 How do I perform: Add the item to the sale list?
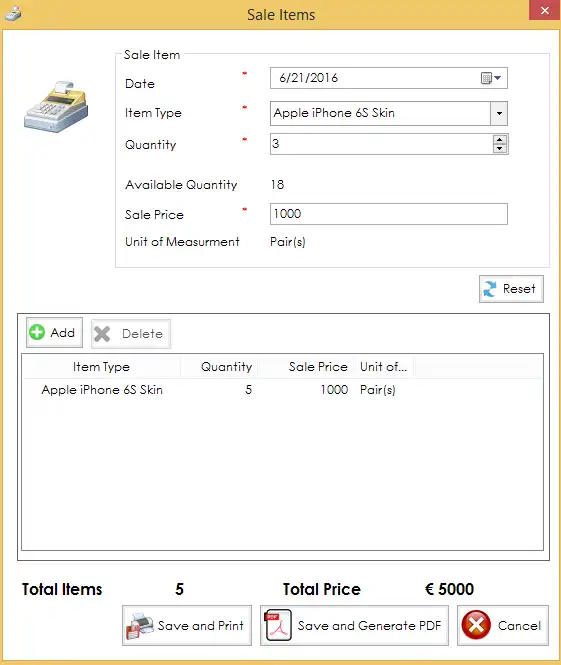click(54, 332)
